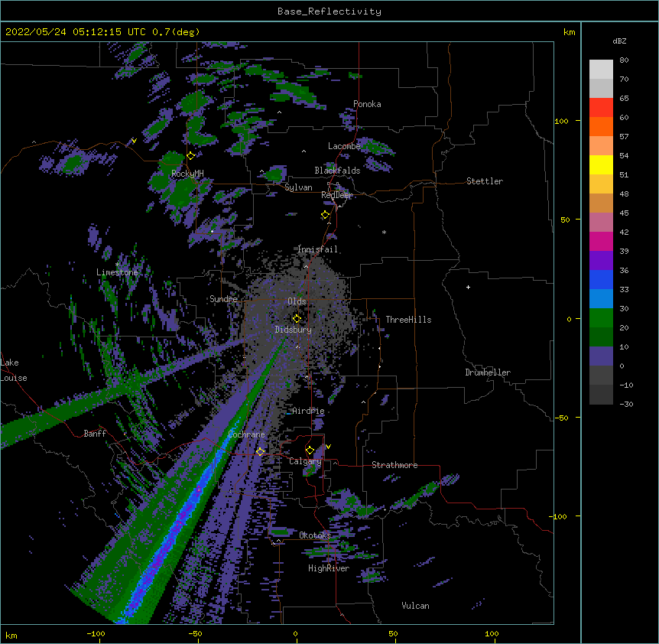Click the Base_Reflectivity title text
Viewport: 659px width, 644px height.
tap(329, 11)
